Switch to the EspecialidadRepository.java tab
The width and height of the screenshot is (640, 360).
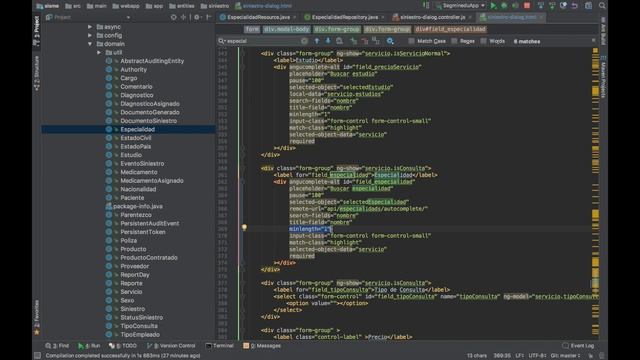click(344, 17)
